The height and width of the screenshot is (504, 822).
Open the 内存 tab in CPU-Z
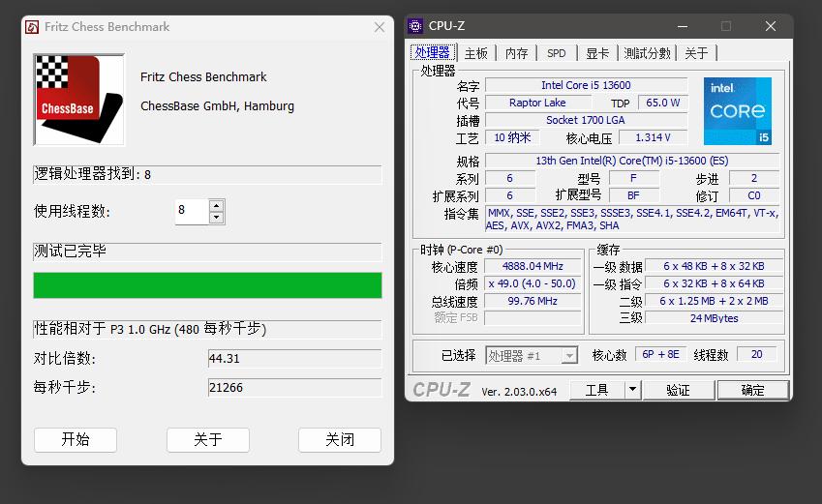(516, 53)
